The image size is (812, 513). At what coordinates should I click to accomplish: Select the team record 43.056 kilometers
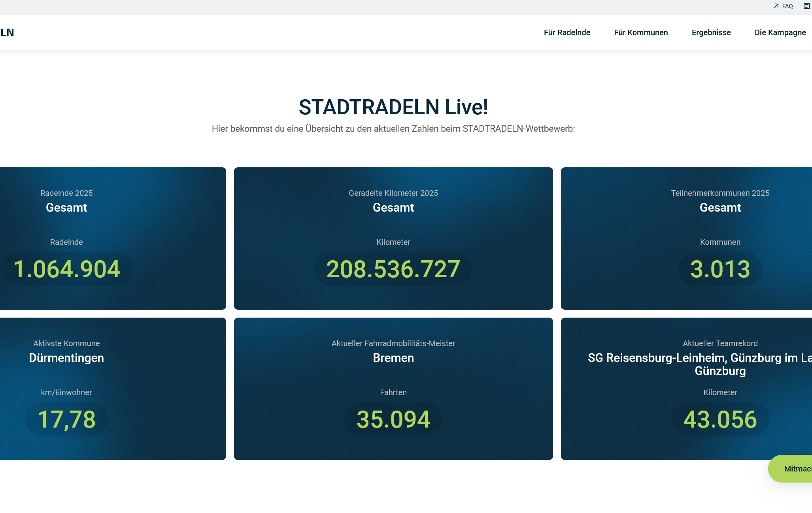coord(720,419)
